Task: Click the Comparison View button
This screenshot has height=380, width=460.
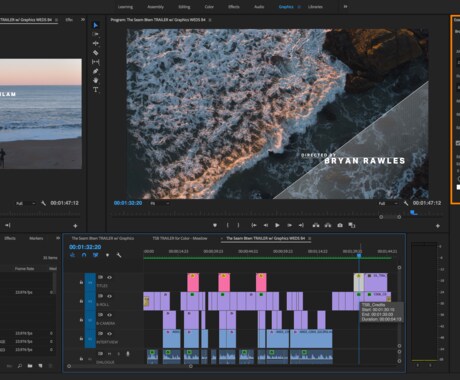Action: click(x=352, y=225)
